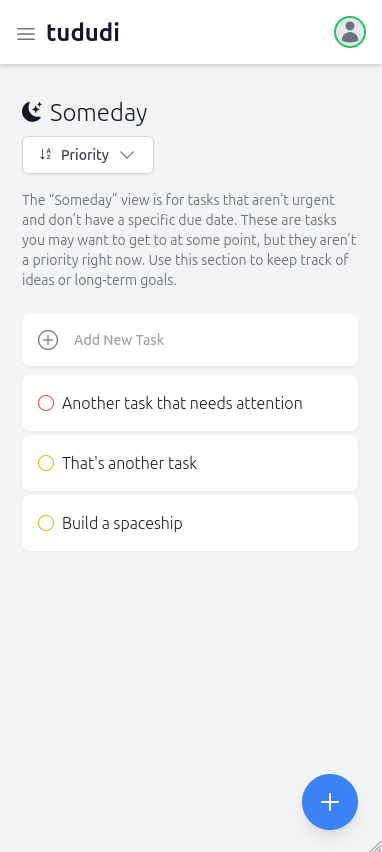Viewport: 382px width, 852px height.
Task: Click the Someday view description text
Action: 190,240
